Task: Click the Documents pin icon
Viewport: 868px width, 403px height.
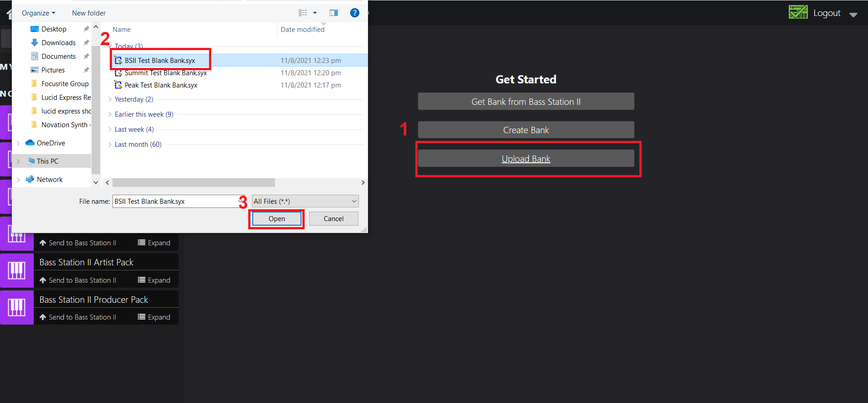Action: click(86, 56)
